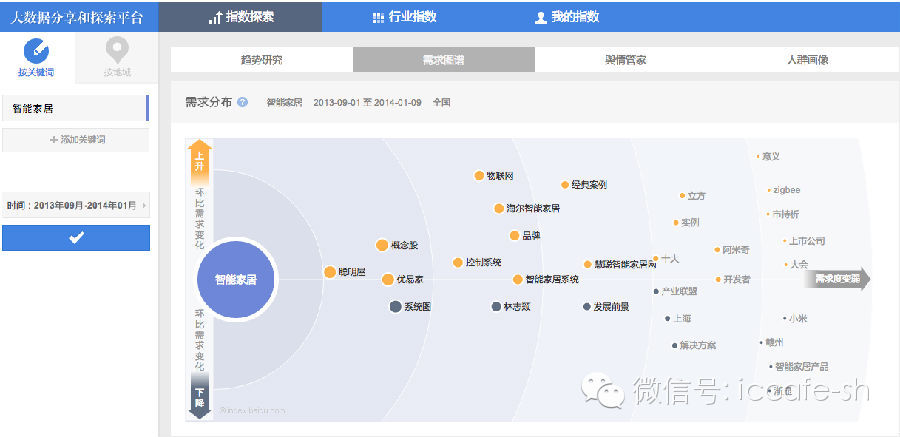Click the dark 系统图 node dot
Image resolution: width=900 pixels, height=437 pixels.
pos(395,306)
